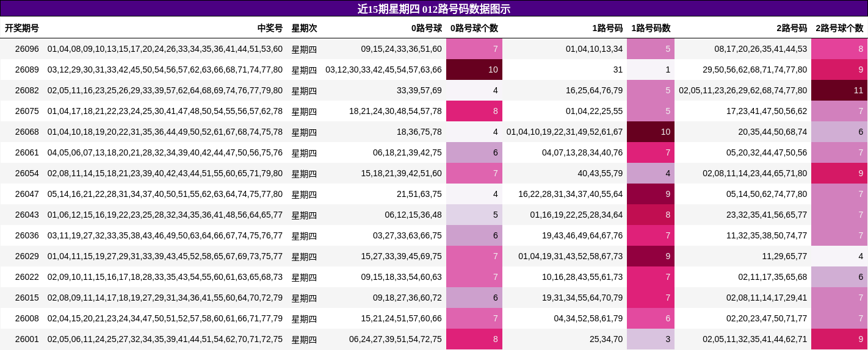This screenshot has width=868, height=350.
Task: Select the 星期次 column header
Action: click(x=304, y=28)
